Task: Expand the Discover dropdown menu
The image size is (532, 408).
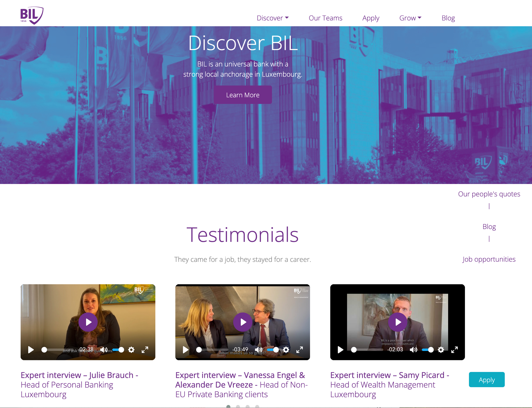Action: pos(273,18)
